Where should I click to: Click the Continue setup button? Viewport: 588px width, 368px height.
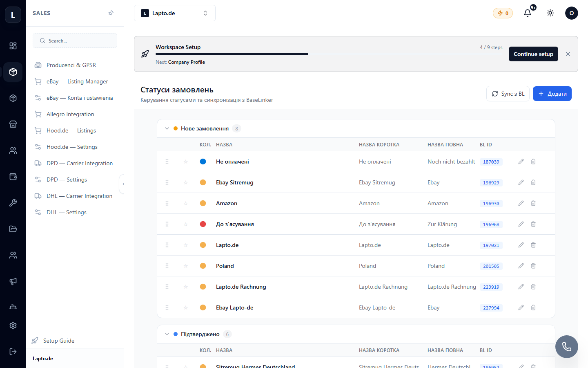pyautogui.click(x=533, y=54)
